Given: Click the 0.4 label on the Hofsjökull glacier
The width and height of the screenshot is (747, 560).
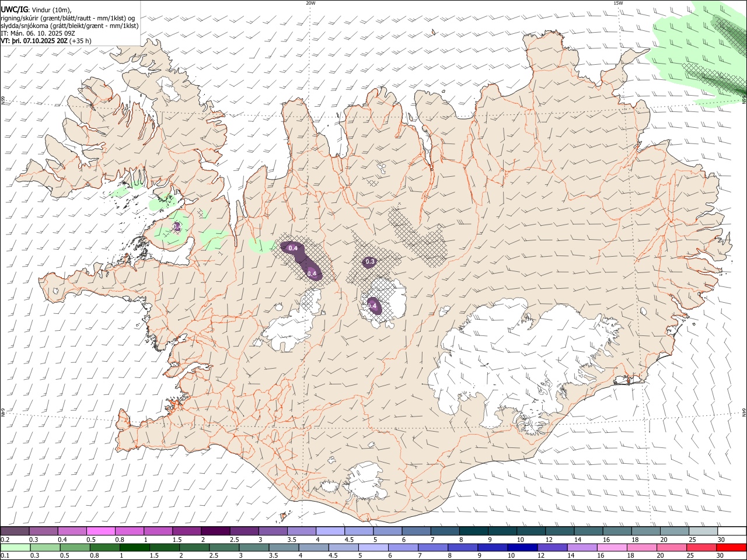Looking at the screenshot, I should [x=372, y=306].
